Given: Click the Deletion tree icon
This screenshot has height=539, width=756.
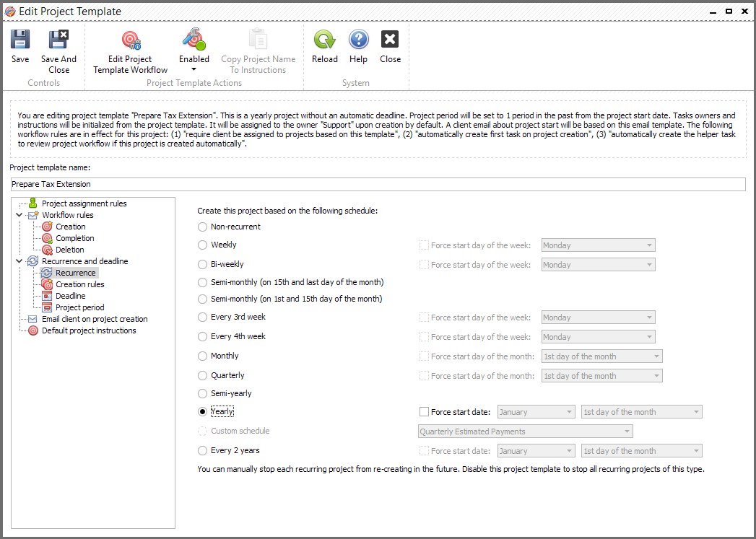Looking at the screenshot, I should [47, 250].
